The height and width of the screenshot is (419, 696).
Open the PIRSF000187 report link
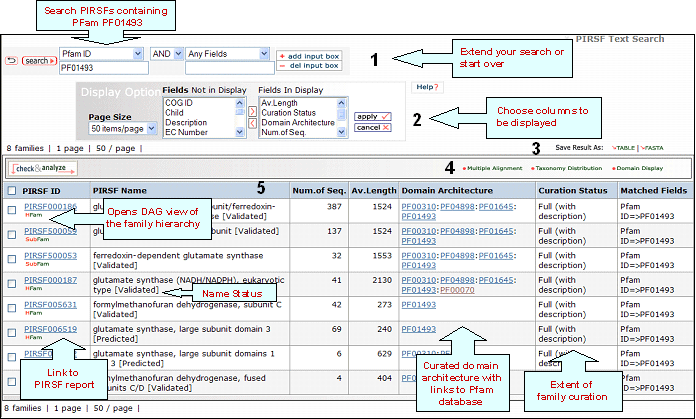tap(50, 281)
